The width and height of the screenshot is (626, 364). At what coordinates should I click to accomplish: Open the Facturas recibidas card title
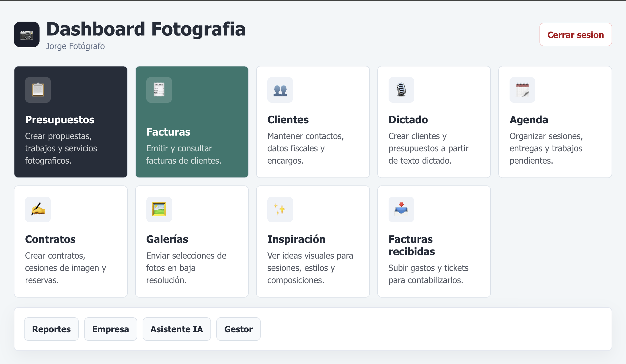click(412, 245)
